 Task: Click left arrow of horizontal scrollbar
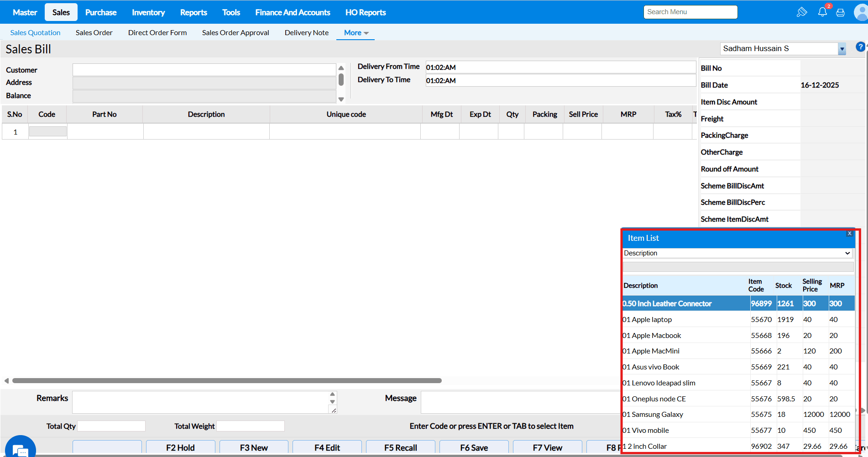[6, 381]
